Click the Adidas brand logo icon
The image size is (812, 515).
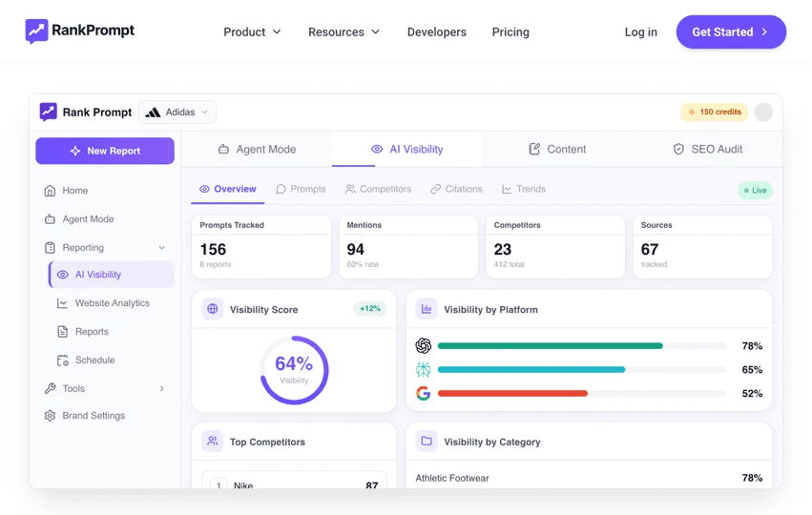tap(153, 113)
